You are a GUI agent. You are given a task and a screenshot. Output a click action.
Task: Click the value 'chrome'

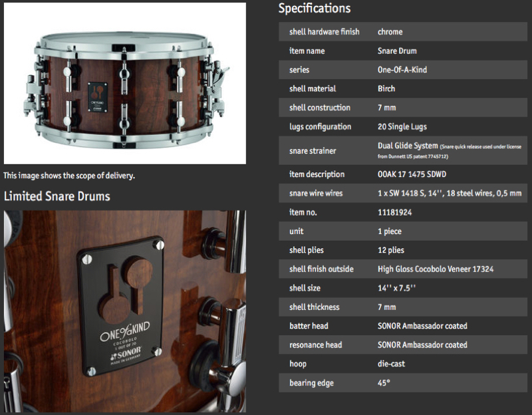click(390, 32)
